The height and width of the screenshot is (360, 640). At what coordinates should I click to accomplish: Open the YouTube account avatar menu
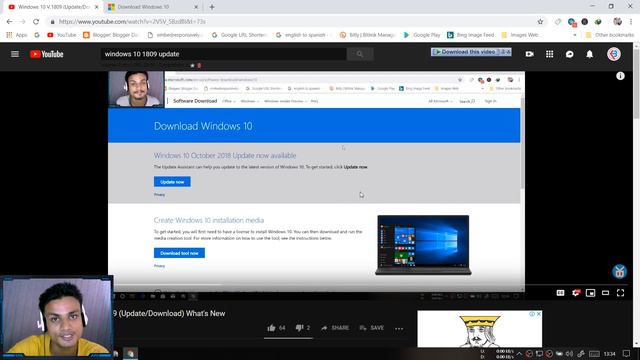click(x=613, y=54)
